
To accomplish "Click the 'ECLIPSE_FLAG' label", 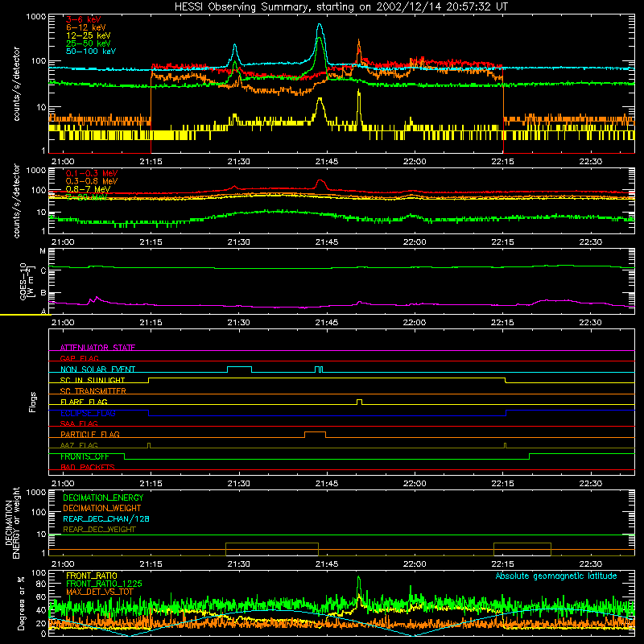I will 88,413.
